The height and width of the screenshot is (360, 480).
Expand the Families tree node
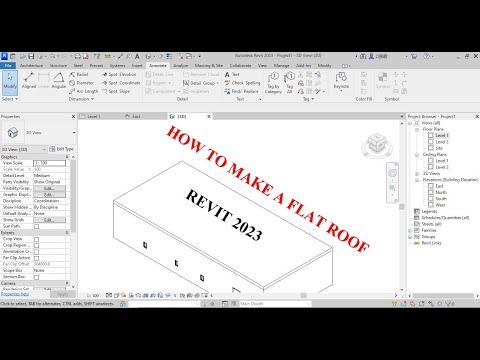pyautogui.click(x=410, y=231)
